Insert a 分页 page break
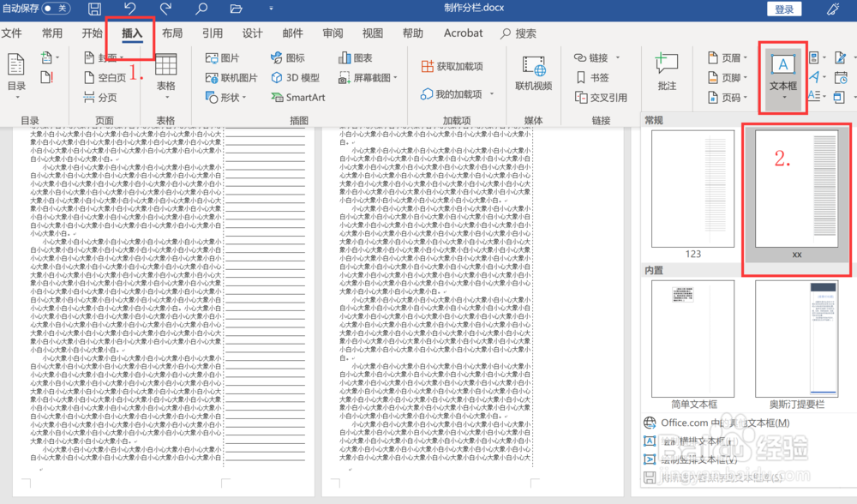857x504 pixels. click(100, 98)
